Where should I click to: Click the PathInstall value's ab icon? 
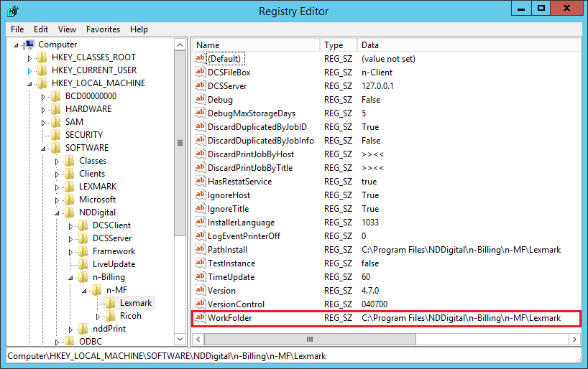pos(201,250)
